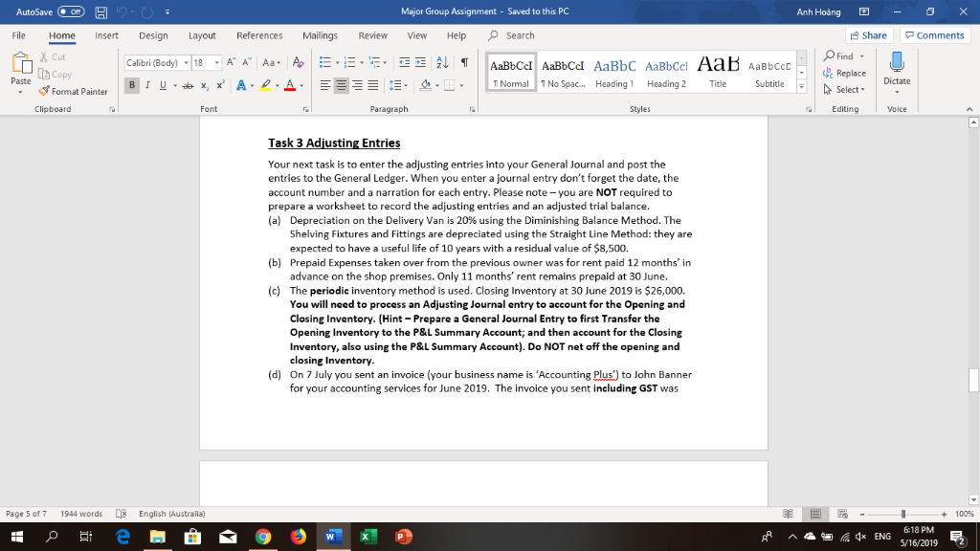This screenshot has height=551, width=980.
Task: Switch to the References tab
Action: coord(259,35)
